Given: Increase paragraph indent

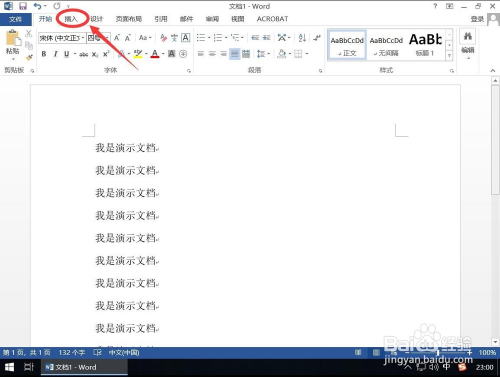Looking at the screenshot, I should pos(266,38).
